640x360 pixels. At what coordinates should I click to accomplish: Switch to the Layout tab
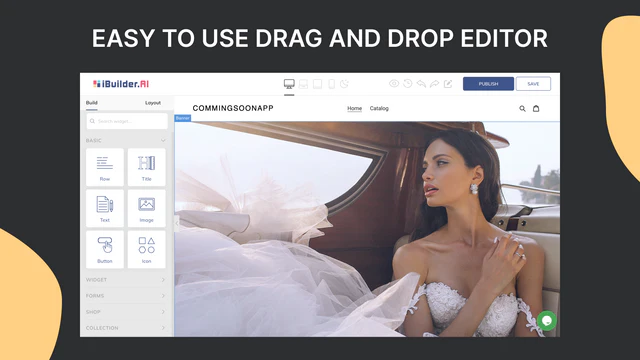pyautogui.click(x=153, y=103)
